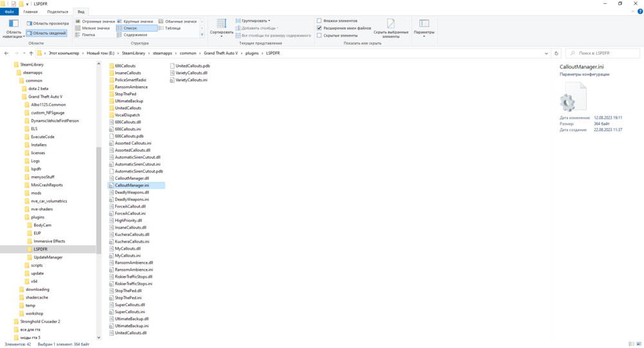Open the Группировать dropdown
The width and height of the screenshot is (644, 348).
point(253,21)
